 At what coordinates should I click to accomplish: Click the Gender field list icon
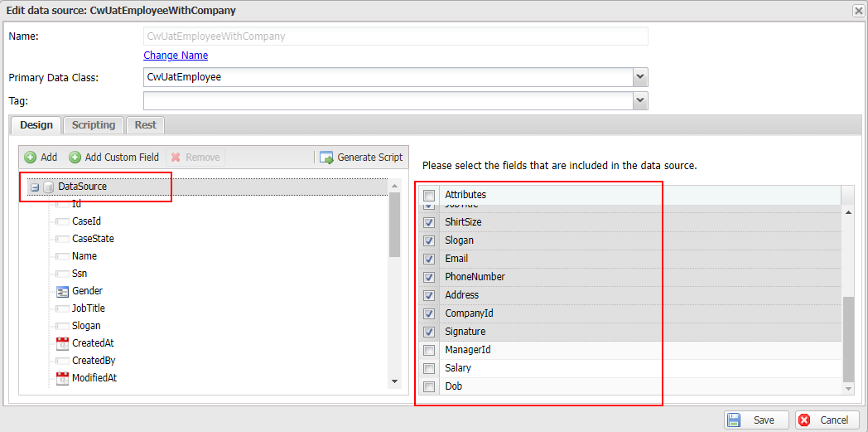pyautogui.click(x=62, y=291)
